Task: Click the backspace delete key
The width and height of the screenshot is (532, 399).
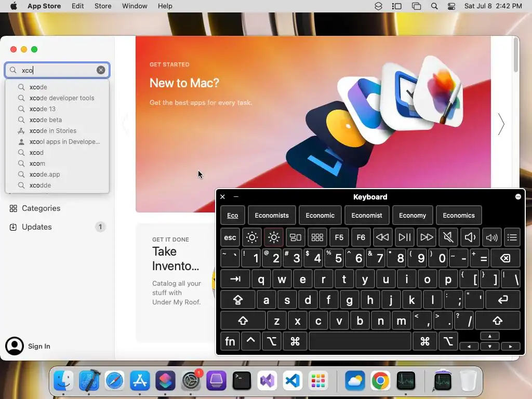Action: (x=505, y=258)
